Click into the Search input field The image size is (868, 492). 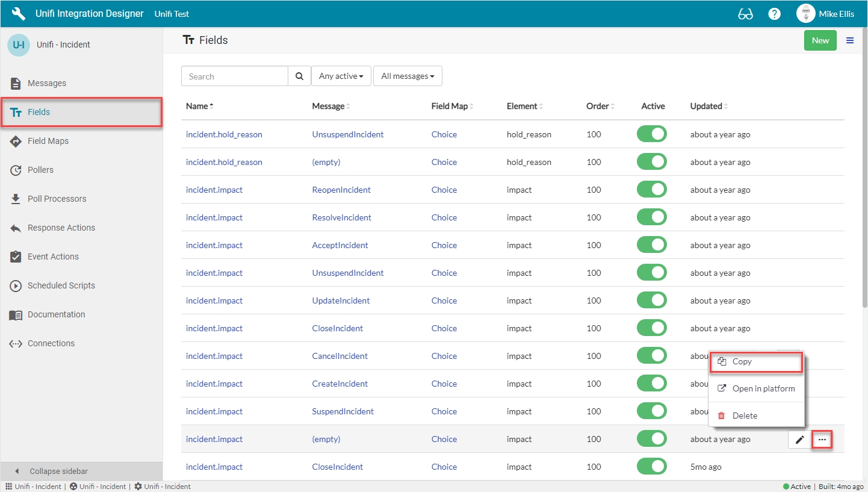[235, 76]
